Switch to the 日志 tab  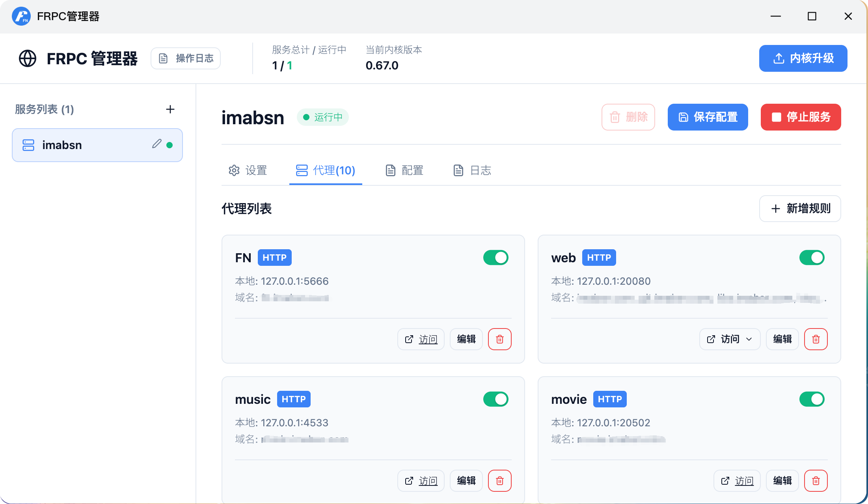pos(472,170)
